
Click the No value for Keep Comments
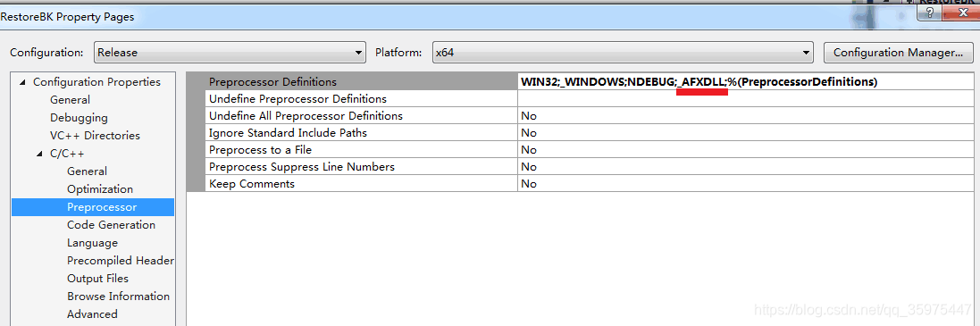point(746,184)
